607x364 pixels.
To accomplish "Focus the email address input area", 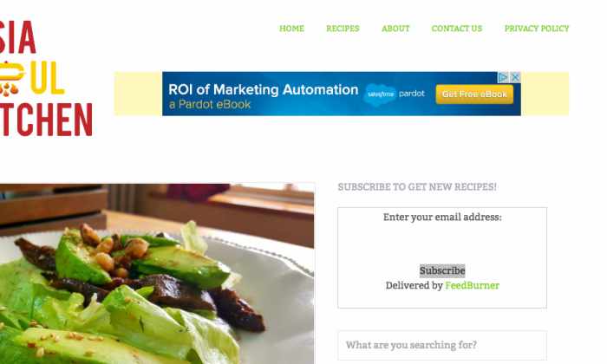I will click(442, 243).
